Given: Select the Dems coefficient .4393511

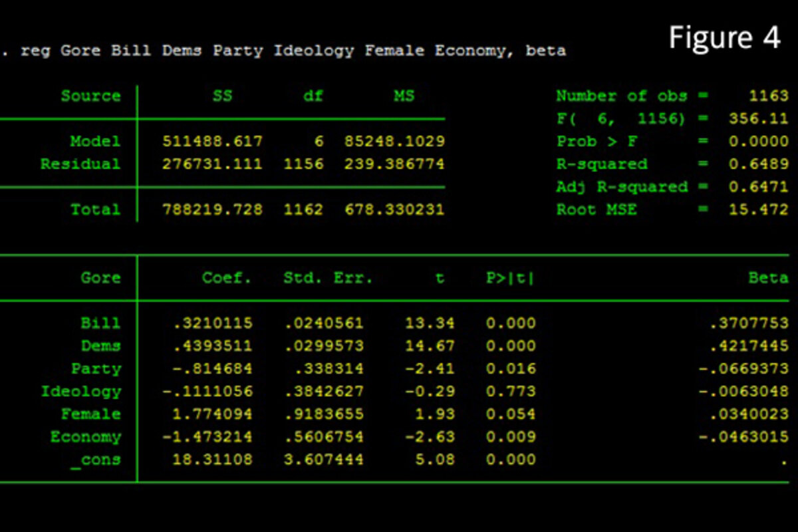Looking at the screenshot, I should click(212, 346).
